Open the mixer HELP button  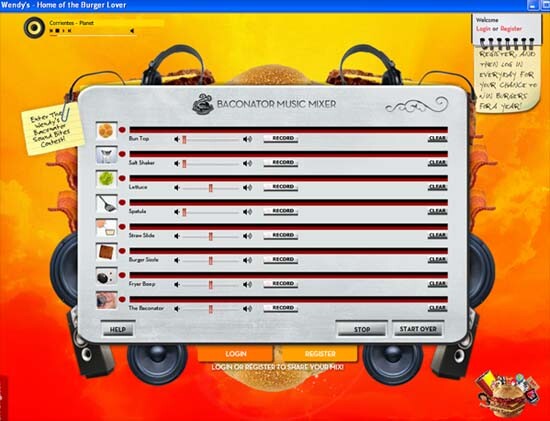pos(118,329)
